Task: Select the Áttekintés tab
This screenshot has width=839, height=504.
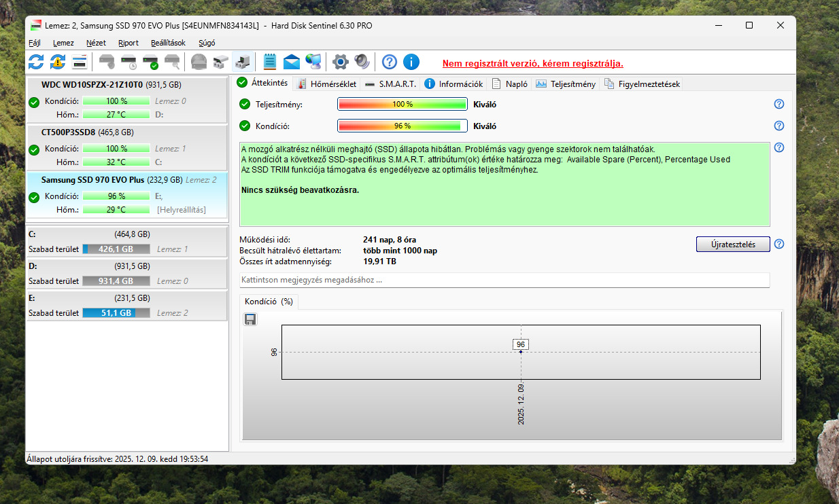Action: 262,83
